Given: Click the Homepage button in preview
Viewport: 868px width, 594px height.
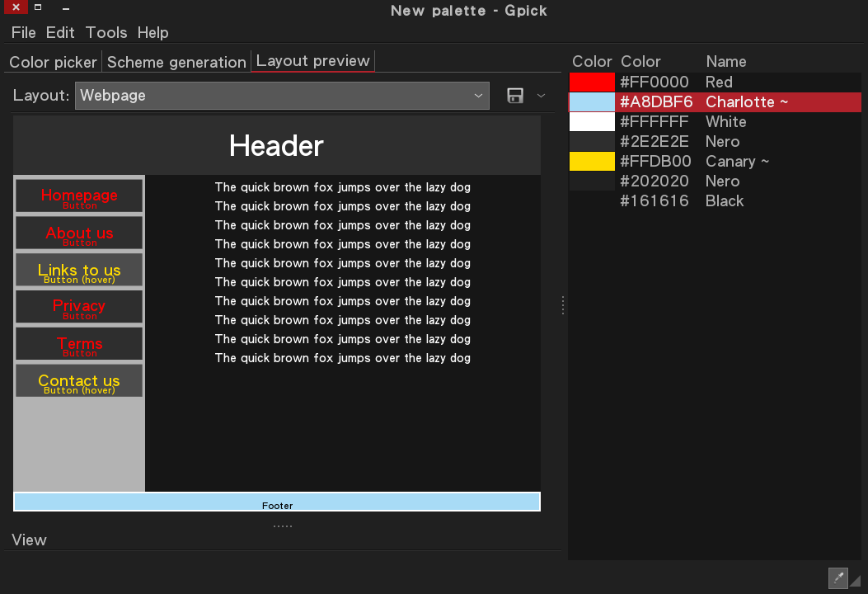Looking at the screenshot, I should click(x=79, y=196).
